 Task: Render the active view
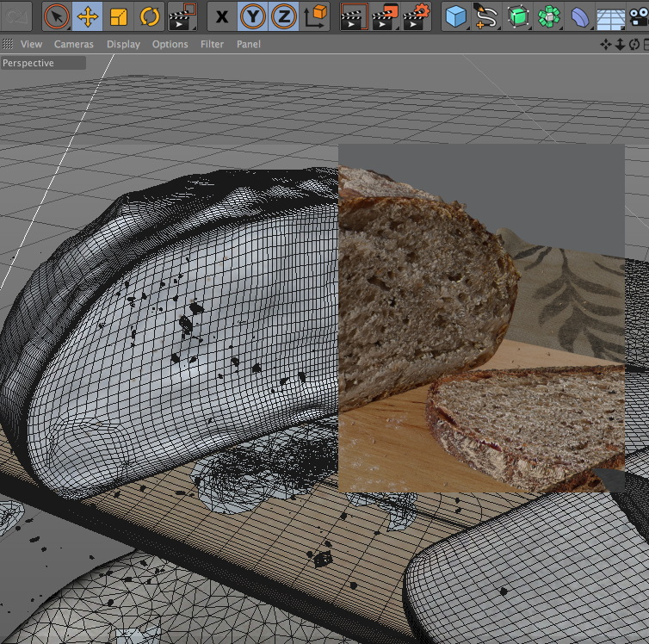(x=354, y=16)
